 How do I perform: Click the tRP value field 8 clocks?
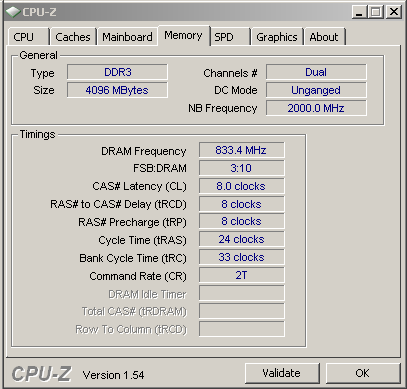241,221
